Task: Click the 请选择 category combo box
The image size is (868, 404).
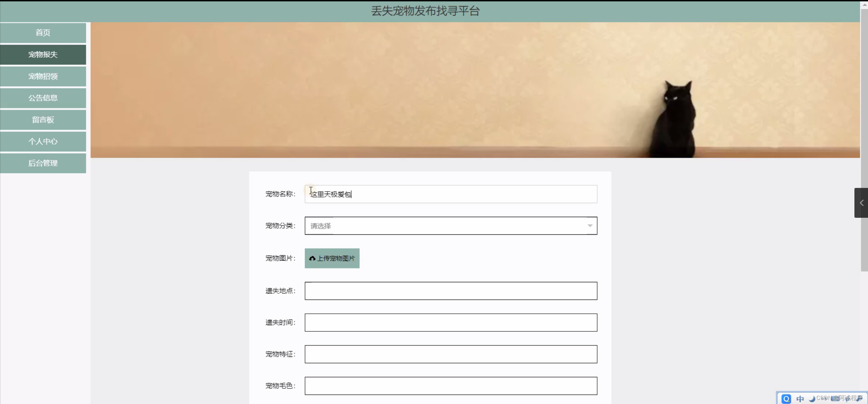Action: 441,226
